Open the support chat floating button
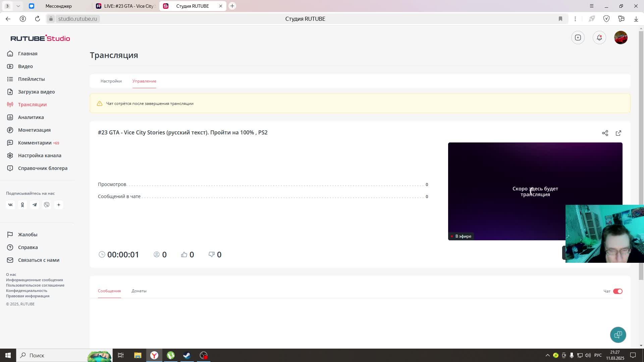The height and width of the screenshot is (362, 644). click(618, 335)
